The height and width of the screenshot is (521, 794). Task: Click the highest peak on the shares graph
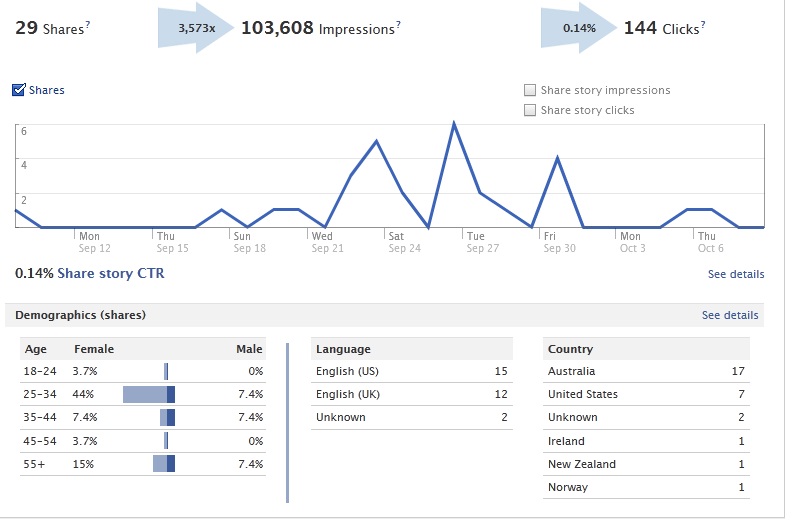tap(454, 124)
